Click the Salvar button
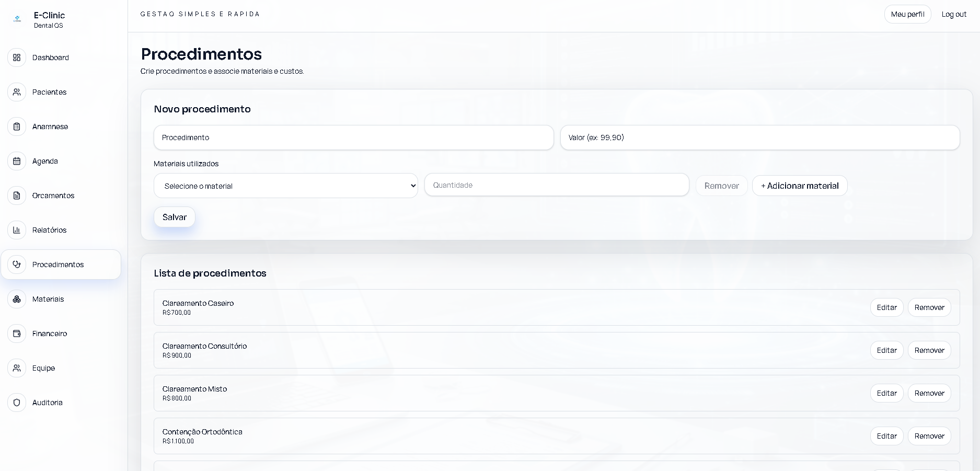This screenshot has height=471, width=980. point(175,217)
